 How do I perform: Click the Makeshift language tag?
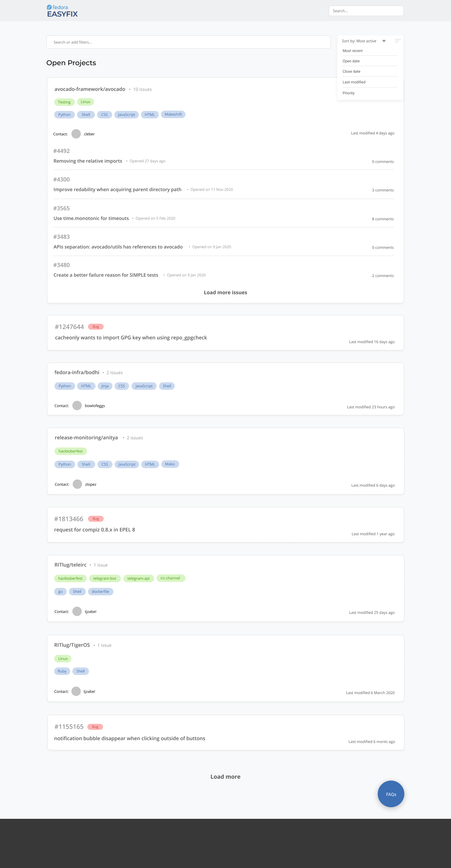coord(173,114)
